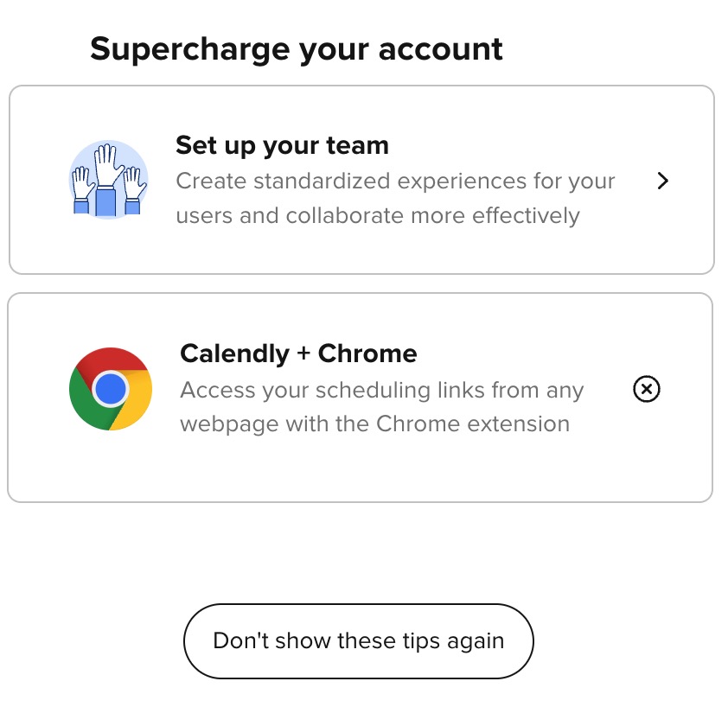Image resolution: width=728 pixels, height=726 pixels.
Task: Click the blue center of Chrome logo
Action: coord(111,390)
